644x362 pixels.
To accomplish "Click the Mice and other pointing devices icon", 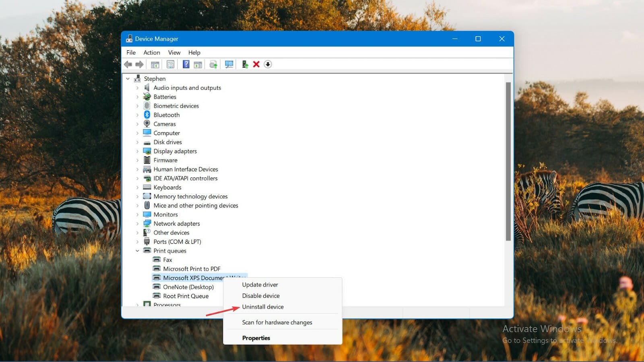I will tap(147, 205).
